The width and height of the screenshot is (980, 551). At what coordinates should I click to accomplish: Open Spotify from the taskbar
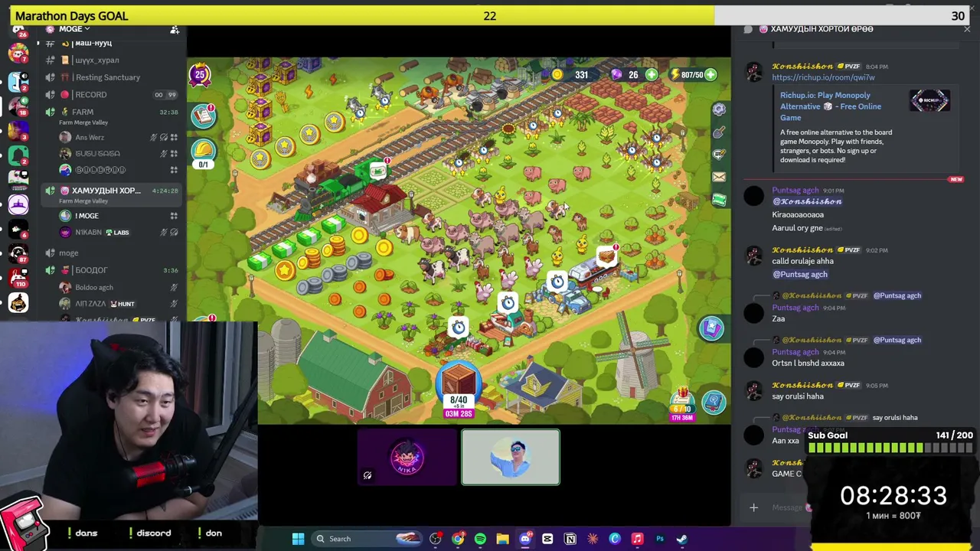[480, 539]
